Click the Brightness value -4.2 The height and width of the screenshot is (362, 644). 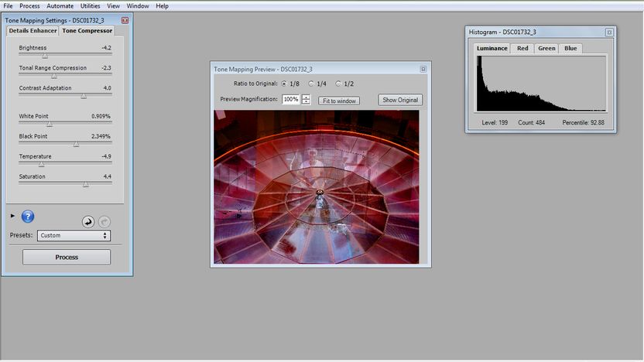point(106,48)
